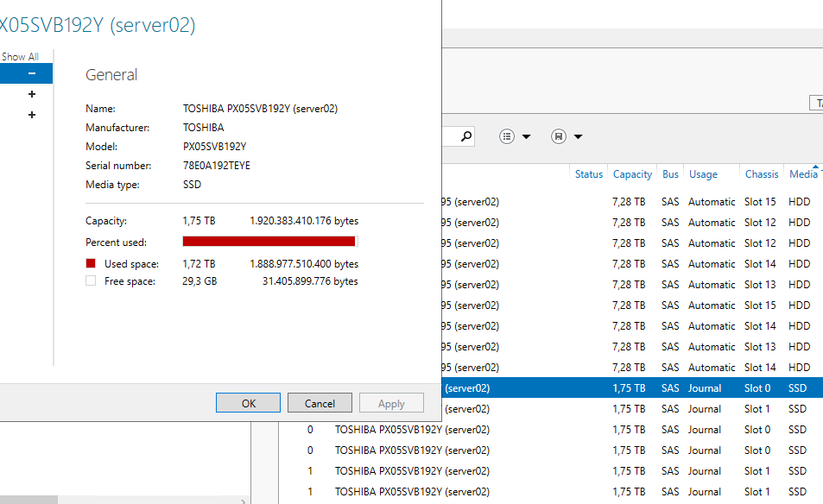Click the red Percent used bar
The image size is (823, 504).
(269, 242)
